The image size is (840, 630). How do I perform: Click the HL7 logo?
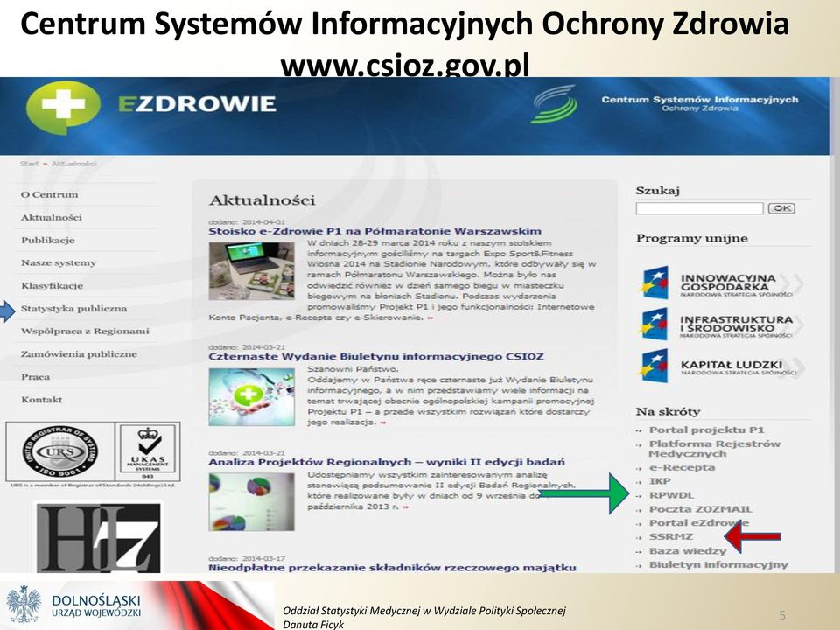98,538
